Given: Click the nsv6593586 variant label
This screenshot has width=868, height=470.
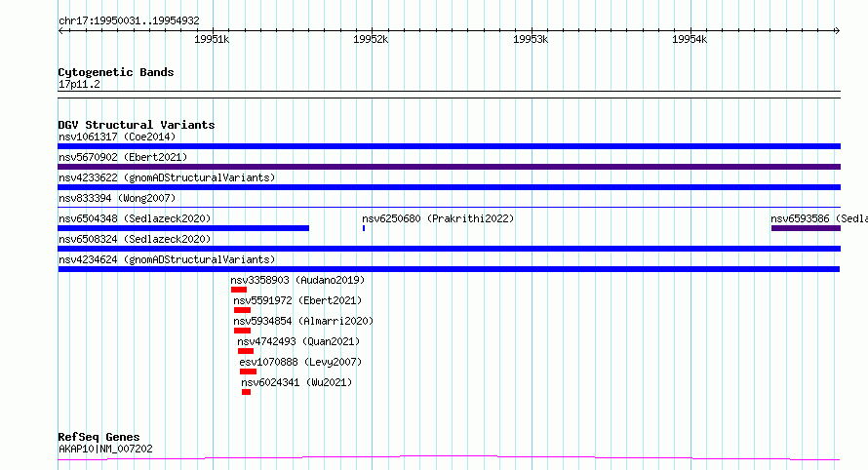Looking at the screenshot, I should [x=819, y=218].
